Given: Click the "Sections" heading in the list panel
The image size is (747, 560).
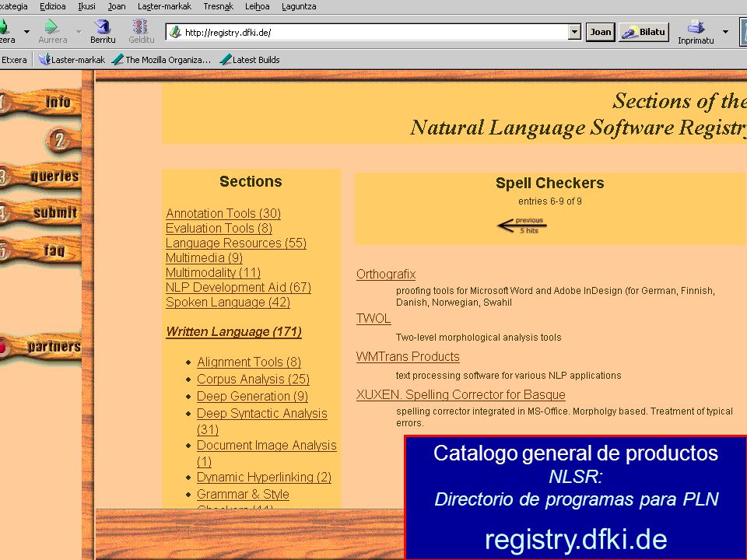Looking at the screenshot, I should [251, 181].
